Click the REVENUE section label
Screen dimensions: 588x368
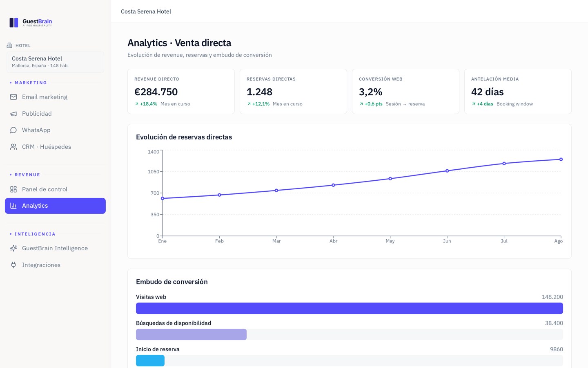[x=27, y=175]
